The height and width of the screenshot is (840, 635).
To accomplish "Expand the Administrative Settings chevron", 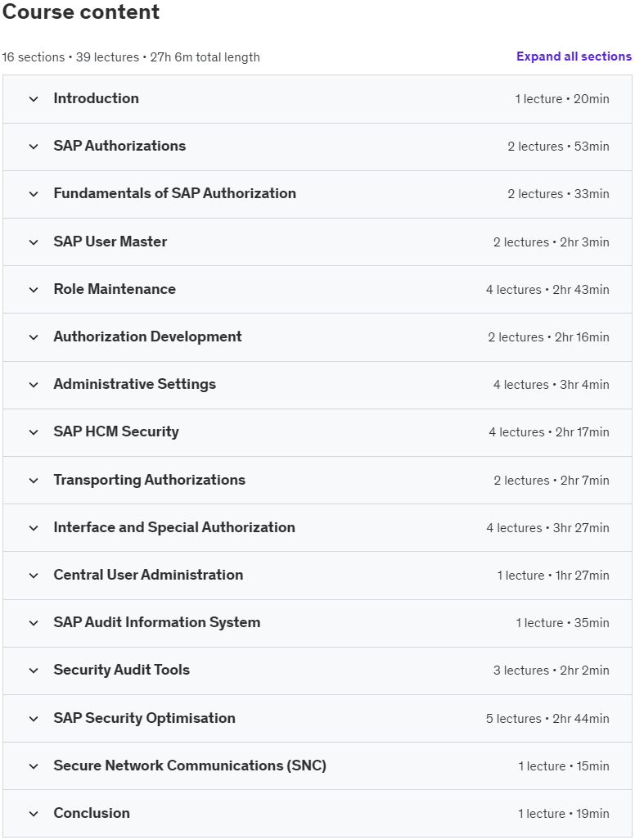I will [x=34, y=385].
